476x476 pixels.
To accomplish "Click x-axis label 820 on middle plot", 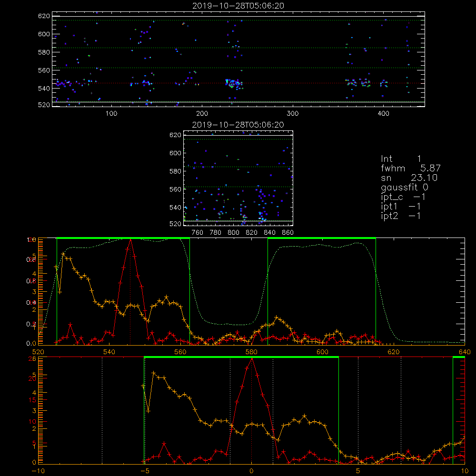I will pyautogui.click(x=252, y=233).
